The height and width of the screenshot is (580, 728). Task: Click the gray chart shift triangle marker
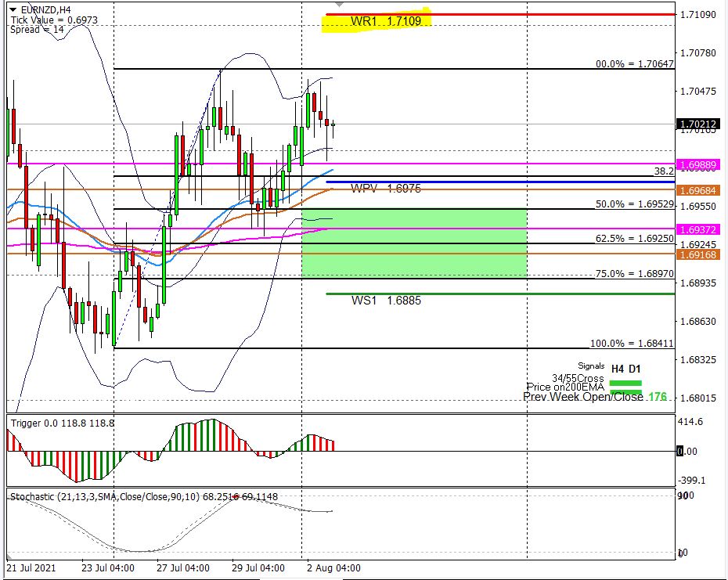point(339,5)
